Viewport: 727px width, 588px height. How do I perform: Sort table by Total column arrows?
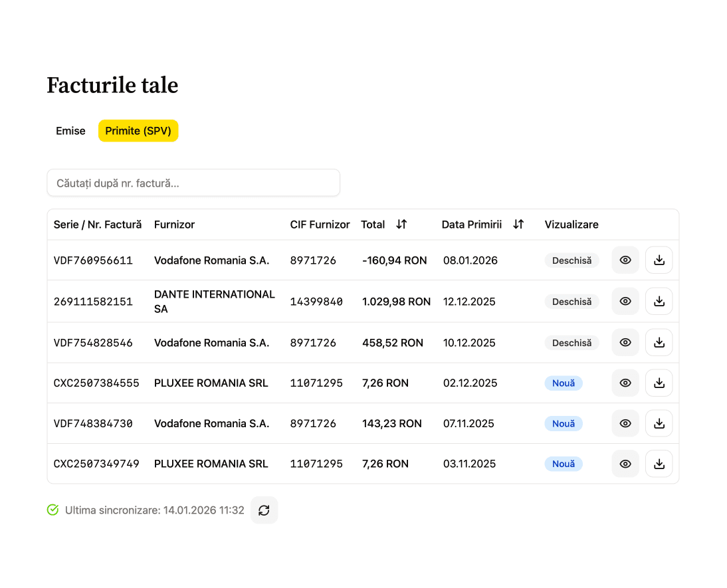coord(401,225)
